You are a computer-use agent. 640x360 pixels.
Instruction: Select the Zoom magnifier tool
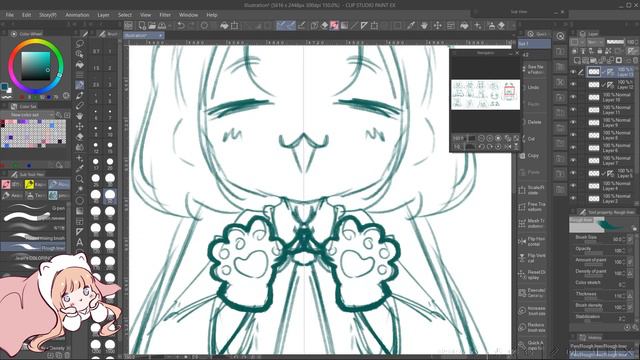pyautogui.click(x=80, y=179)
